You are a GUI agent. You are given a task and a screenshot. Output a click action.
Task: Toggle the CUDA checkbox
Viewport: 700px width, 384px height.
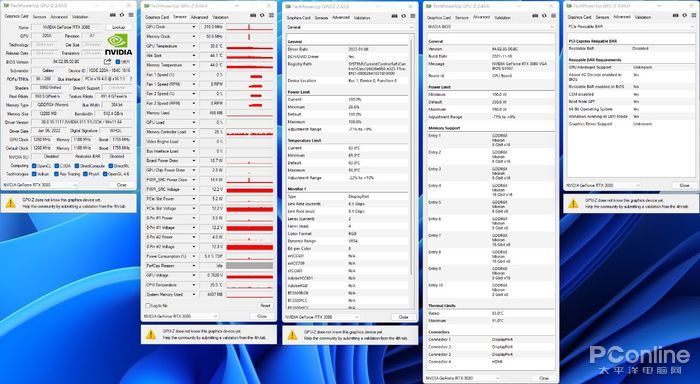point(56,166)
